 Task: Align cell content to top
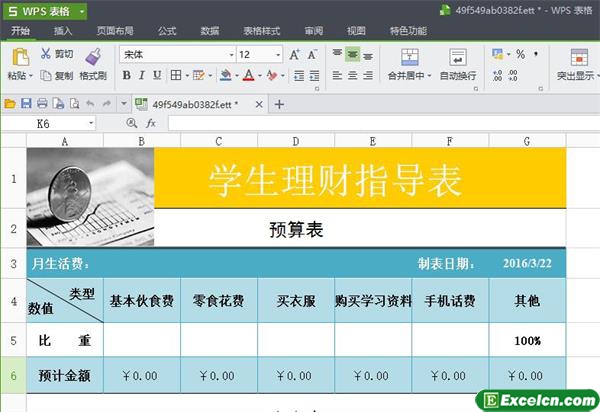[337, 54]
